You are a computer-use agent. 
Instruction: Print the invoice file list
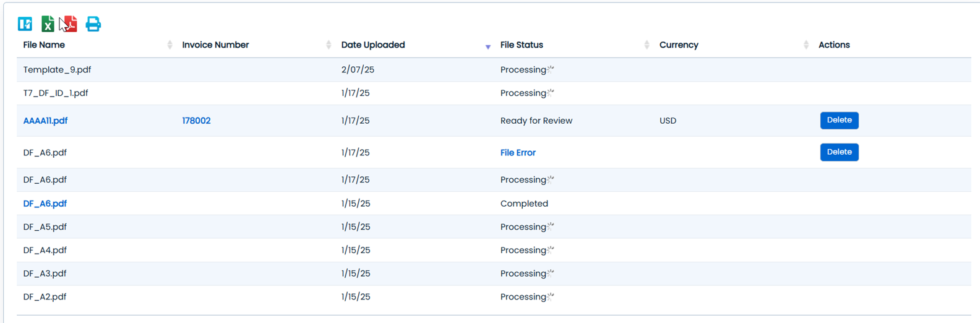[x=93, y=24]
